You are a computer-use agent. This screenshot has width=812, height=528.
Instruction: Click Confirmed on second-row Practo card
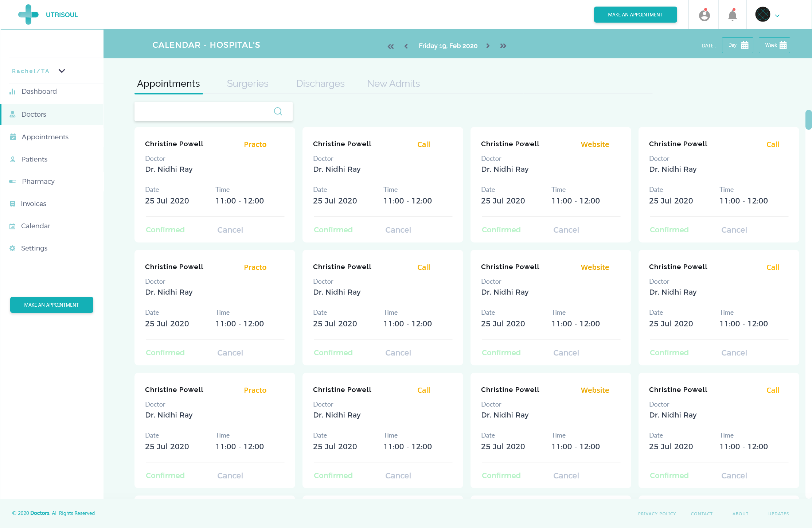[x=165, y=353]
